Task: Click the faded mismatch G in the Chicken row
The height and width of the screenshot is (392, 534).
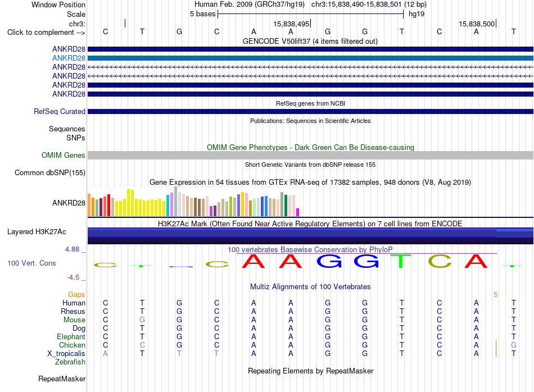Action: pyautogui.click(x=514, y=345)
